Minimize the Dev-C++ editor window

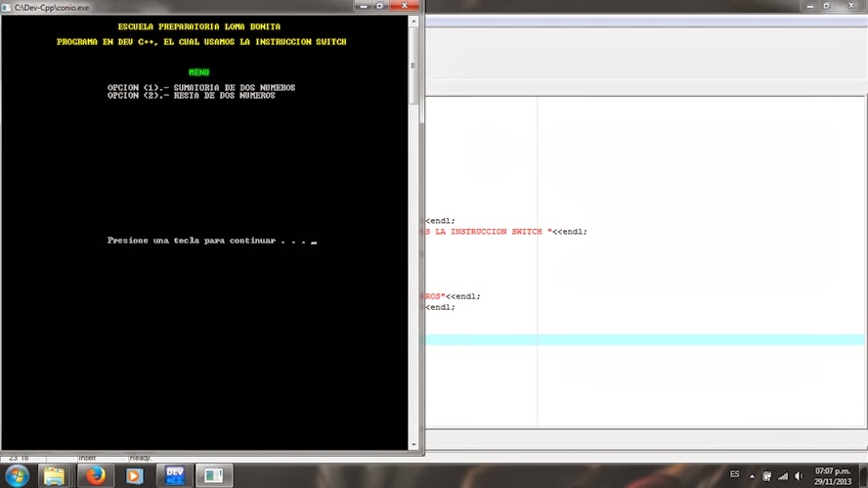[810, 6]
